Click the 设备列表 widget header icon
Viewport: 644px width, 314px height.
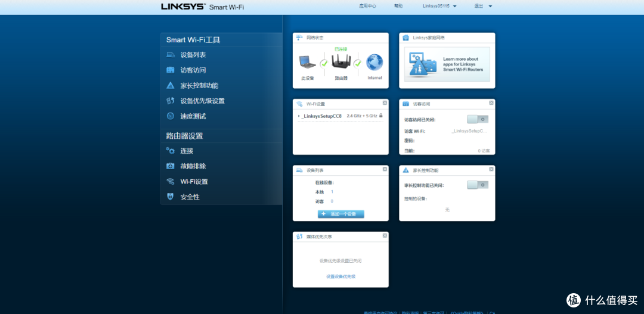[x=299, y=170]
